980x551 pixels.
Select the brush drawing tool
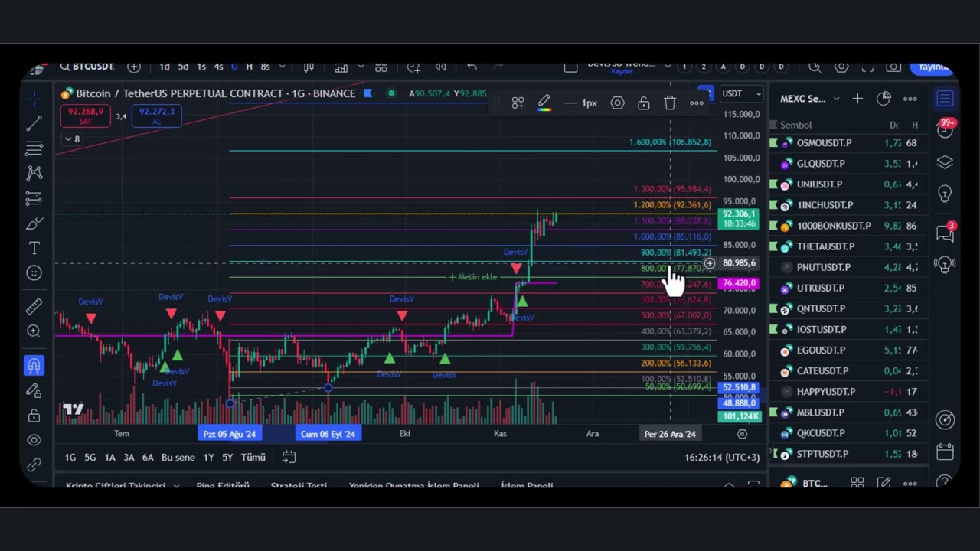[34, 223]
